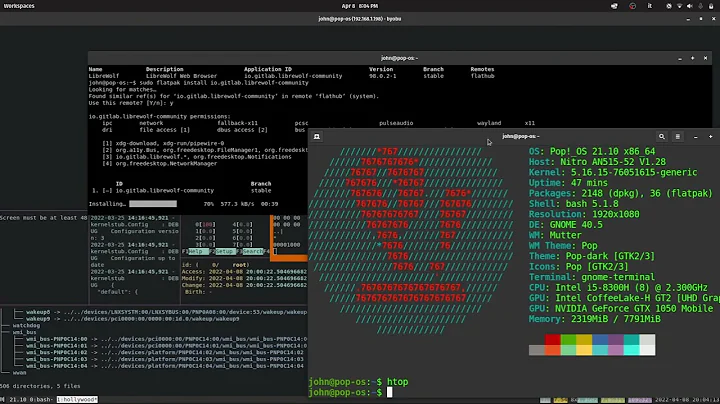Click the top-row green color block in neofetch palette
Screen dimensions: 720x404
tap(568, 339)
